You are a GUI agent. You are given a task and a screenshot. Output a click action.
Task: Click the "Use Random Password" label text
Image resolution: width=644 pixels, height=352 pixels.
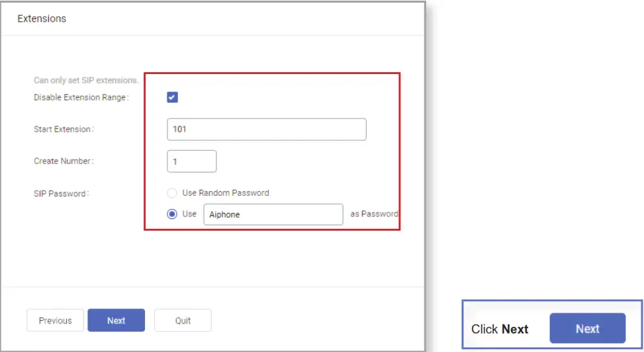225,193
